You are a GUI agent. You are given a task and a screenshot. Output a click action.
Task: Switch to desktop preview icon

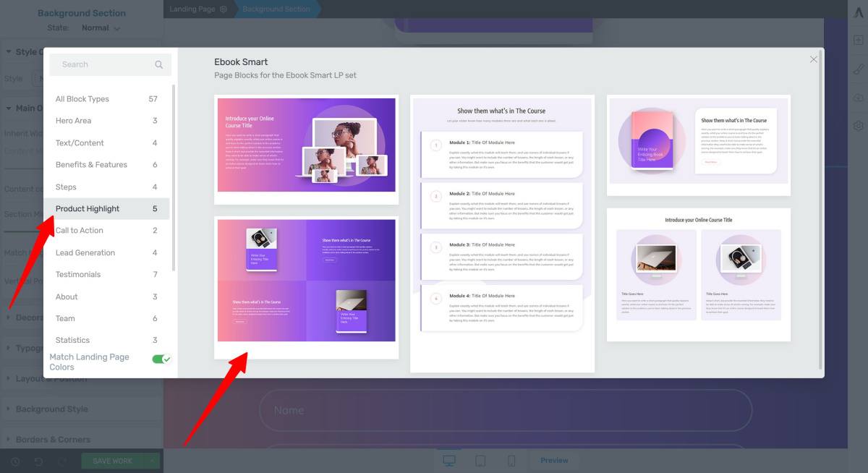(449, 461)
